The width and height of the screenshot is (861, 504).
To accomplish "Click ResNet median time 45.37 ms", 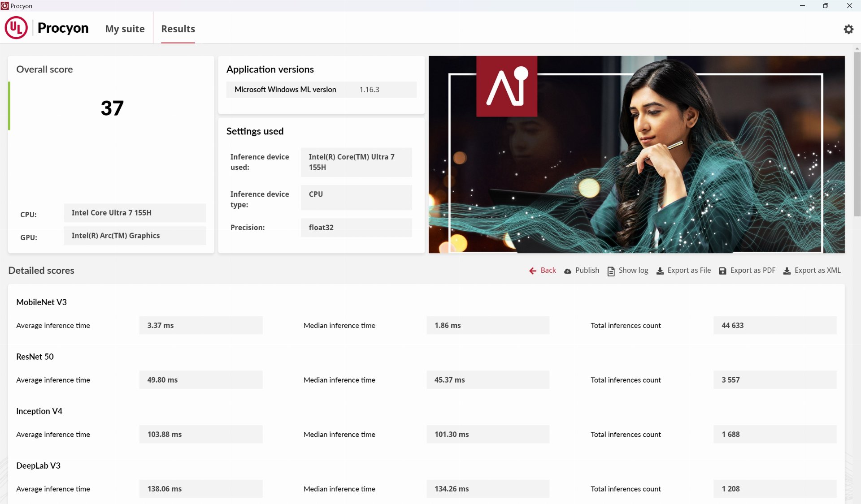I will (x=488, y=380).
